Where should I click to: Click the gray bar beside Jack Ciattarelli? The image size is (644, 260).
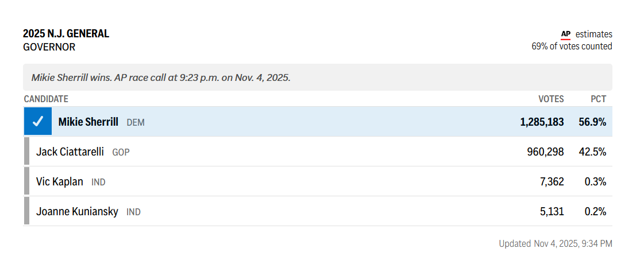26,152
